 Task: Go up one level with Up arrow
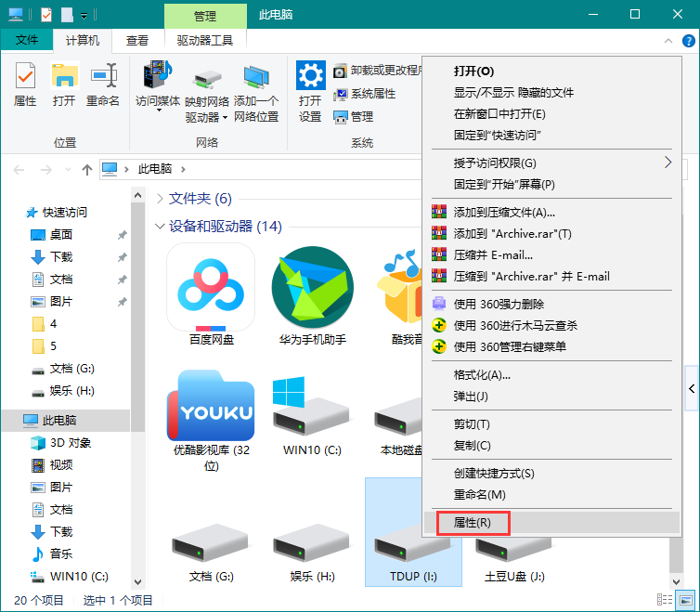tap(87, 170)
